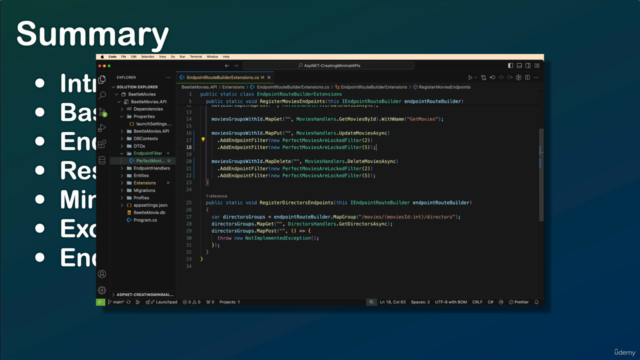Image resolution: width=640 pixels, height=360 pixels.
Task: Open the Selection menu
Action: point(147,57)
